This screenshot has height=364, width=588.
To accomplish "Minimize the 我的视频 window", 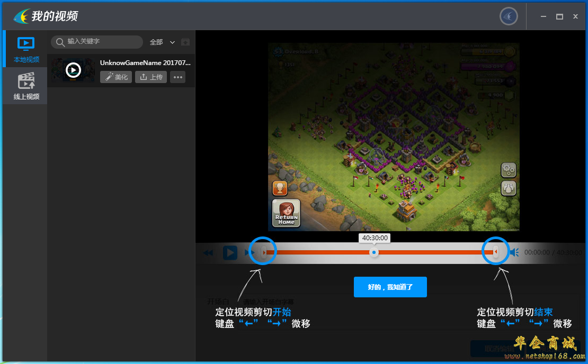I will tap(544, 16).
